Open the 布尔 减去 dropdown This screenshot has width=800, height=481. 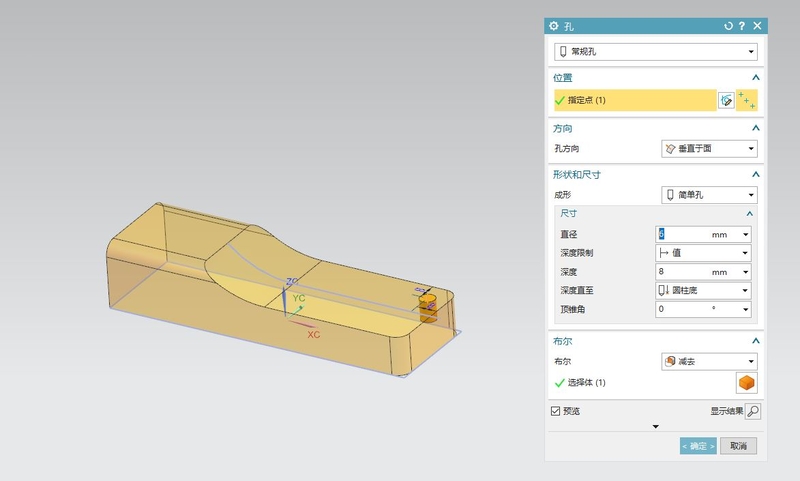point(709,361)
